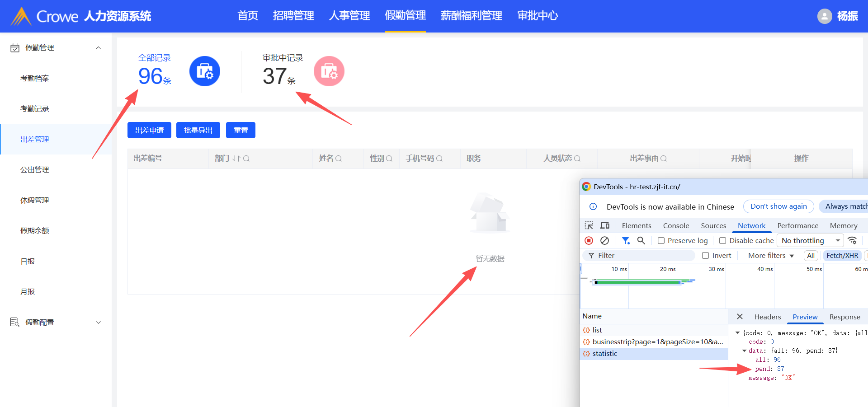Click the Crowe logo icon
Image resolution: width=868 pixels, height=407 pixels.
click(21, 16)
